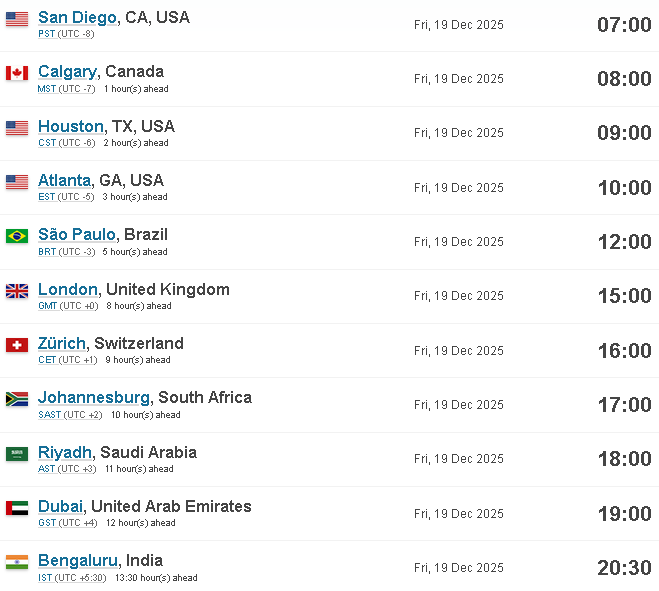659x591 pixels.
Task: Click the IST time zone abbreviation
Action: pyautogui.click(x=45, y=578)
